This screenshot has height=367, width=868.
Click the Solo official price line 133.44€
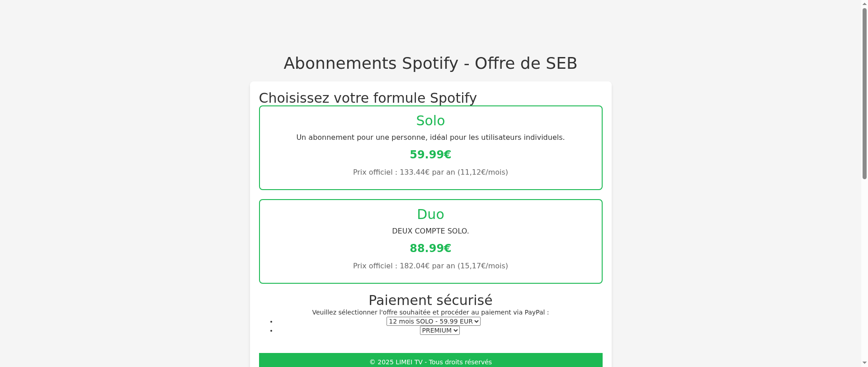coord(430,172)
